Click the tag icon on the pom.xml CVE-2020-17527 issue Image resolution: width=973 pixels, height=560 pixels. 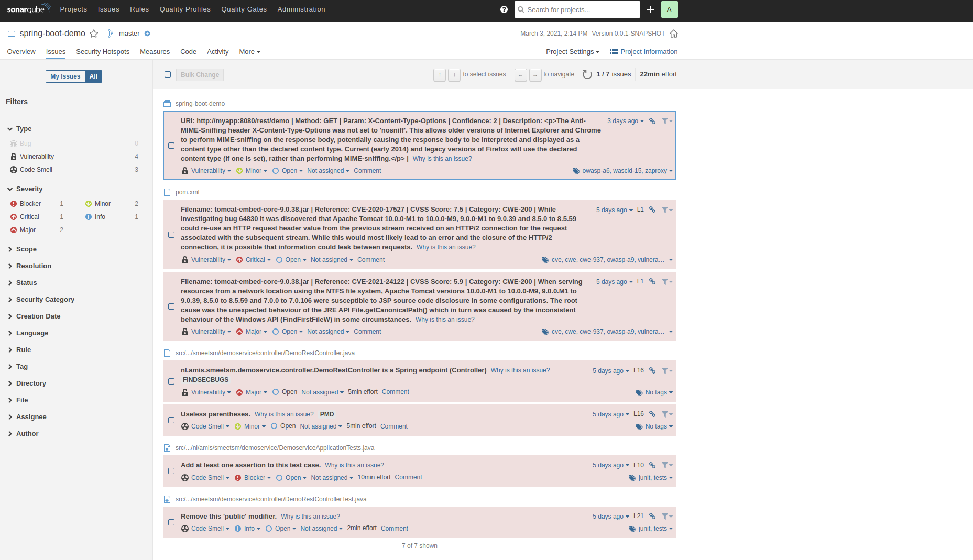tap(544, 260)
